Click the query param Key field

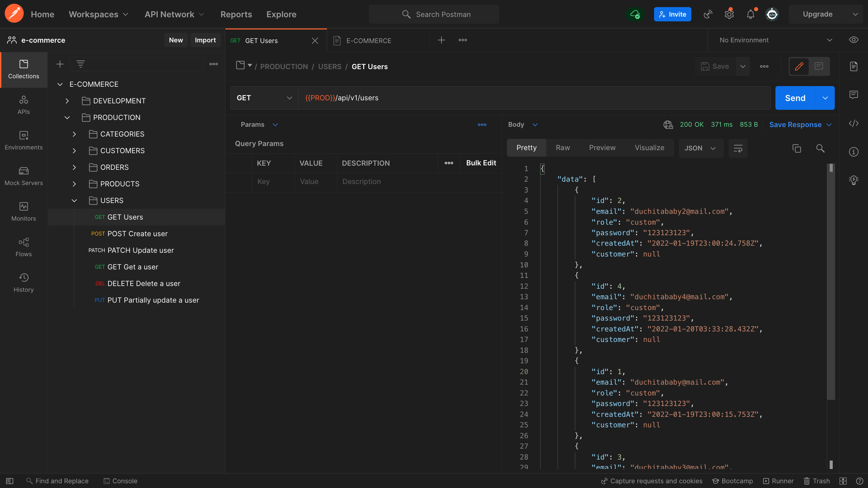273,182
